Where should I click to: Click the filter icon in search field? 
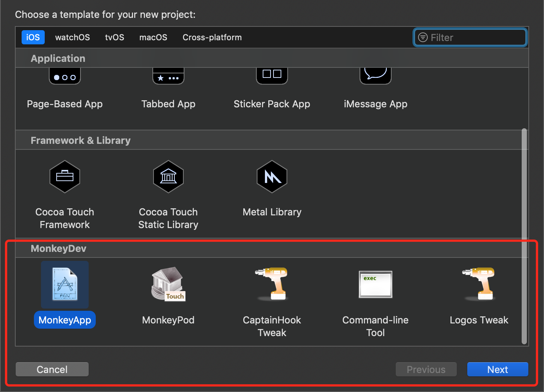point(423,37)
